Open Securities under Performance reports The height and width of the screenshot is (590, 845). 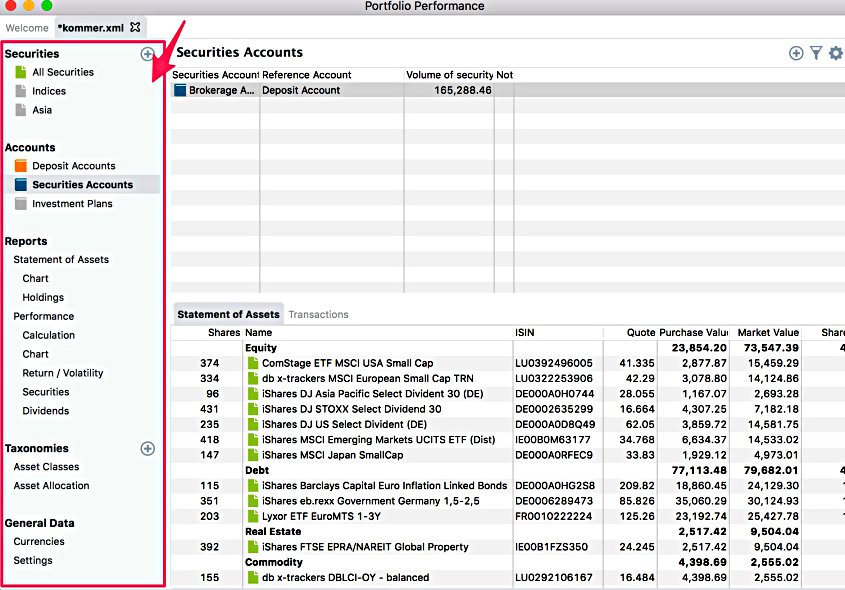pos(46,392)
